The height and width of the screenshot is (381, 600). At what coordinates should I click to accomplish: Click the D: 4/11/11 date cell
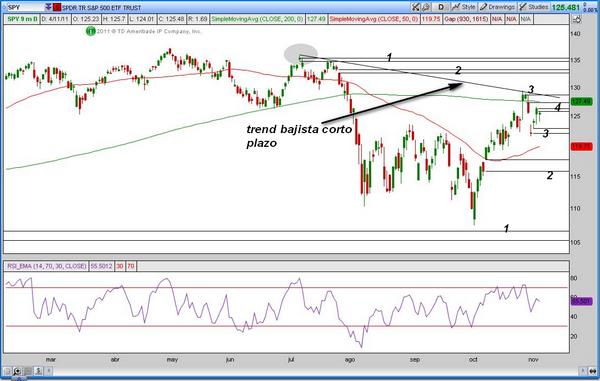coord(55,19)
